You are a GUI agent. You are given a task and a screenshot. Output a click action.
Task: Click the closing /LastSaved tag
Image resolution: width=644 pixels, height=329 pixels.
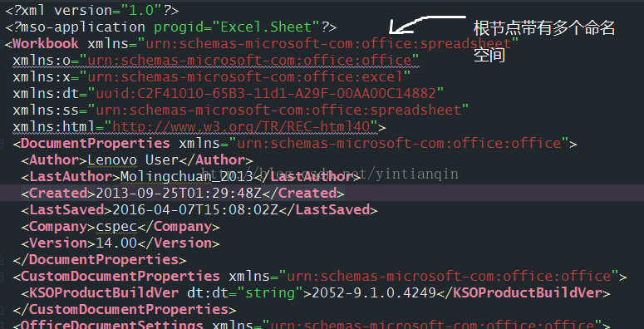click(x=327, y=210)
